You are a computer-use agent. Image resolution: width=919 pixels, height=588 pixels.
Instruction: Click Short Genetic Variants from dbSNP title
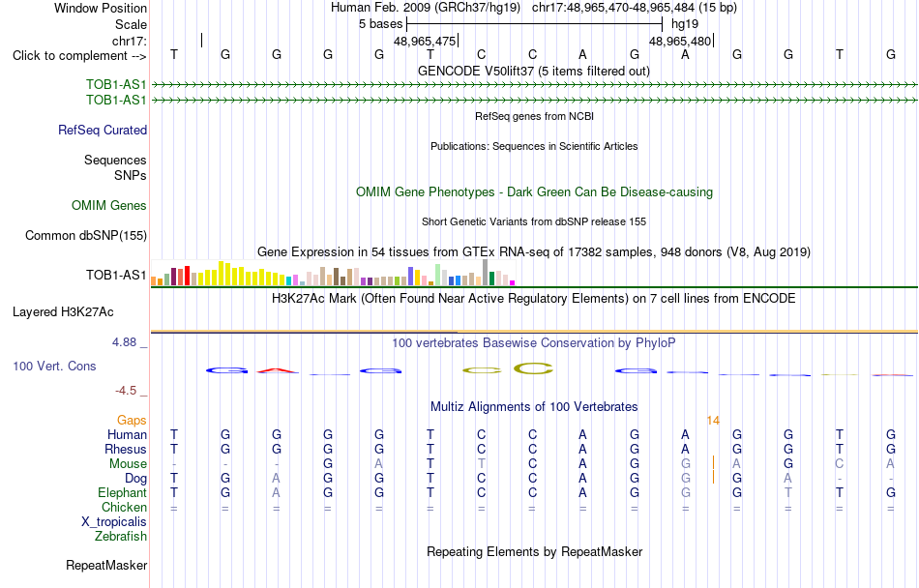534,221
